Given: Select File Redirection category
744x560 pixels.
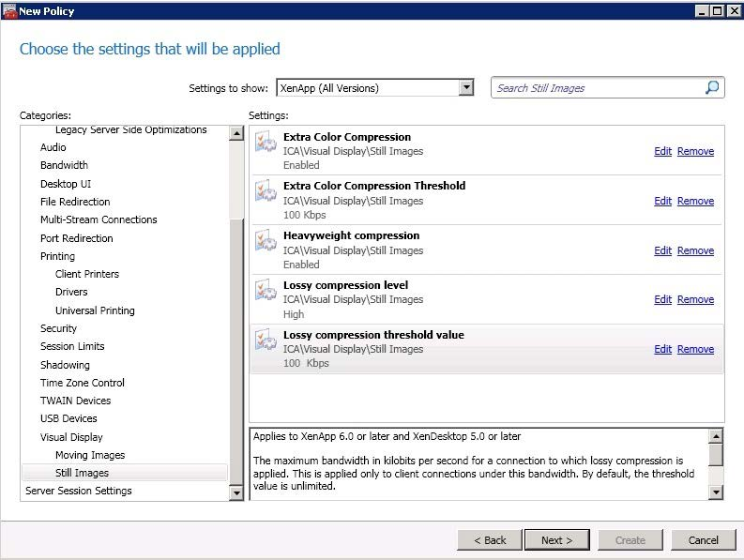Looking at the screenshot, I should pos(75,202).
